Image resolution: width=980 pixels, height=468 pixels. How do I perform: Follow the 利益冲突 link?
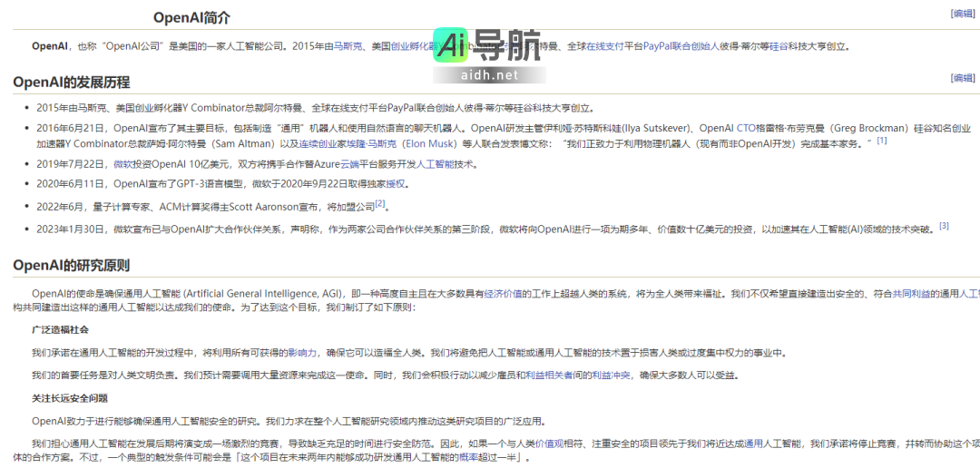point(612,375)
